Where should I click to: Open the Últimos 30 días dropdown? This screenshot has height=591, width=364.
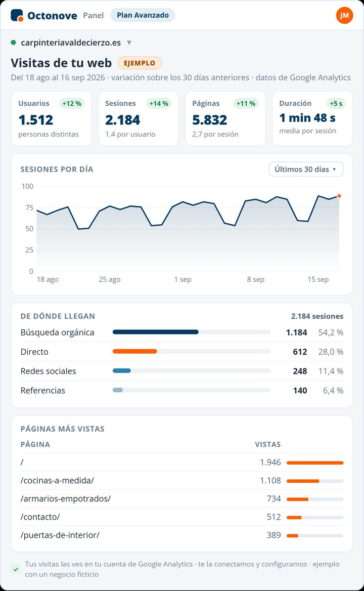[x=306, y=169]
